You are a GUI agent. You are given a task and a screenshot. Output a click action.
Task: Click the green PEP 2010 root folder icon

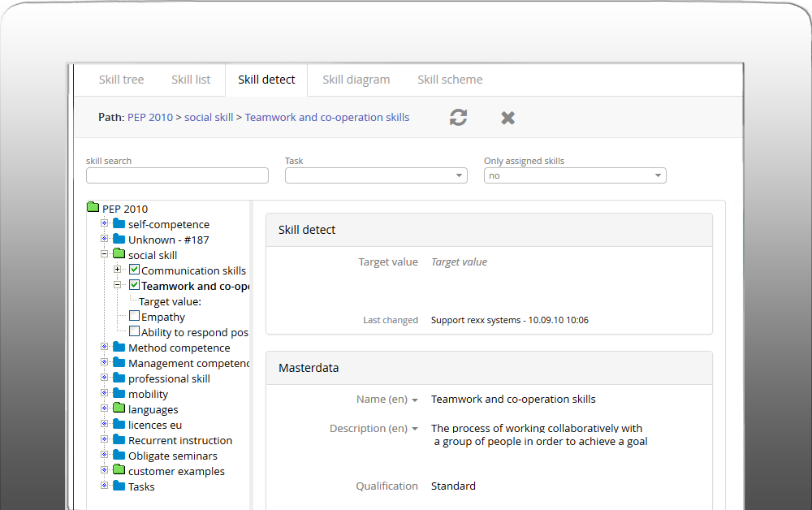coord(93,207)
